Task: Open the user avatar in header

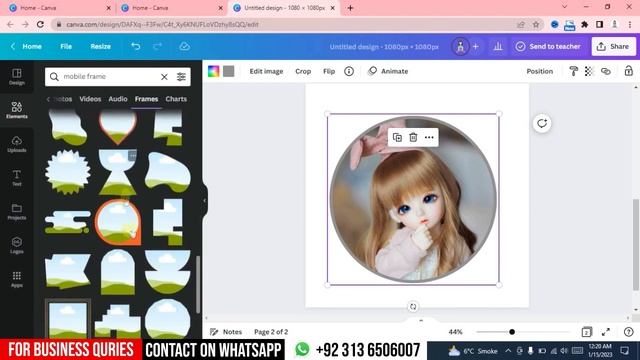Action: pyautogui.click(x=460, y=47)
